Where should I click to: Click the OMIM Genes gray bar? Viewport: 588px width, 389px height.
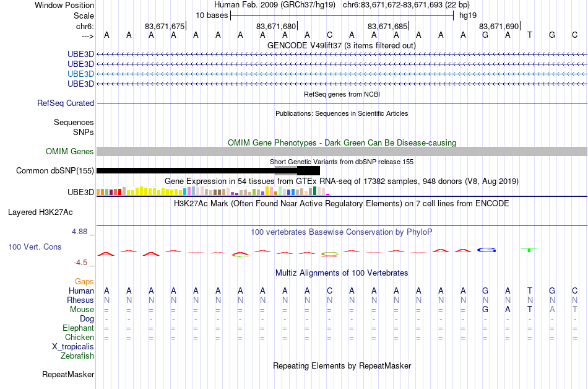click(x=342, y=152)
